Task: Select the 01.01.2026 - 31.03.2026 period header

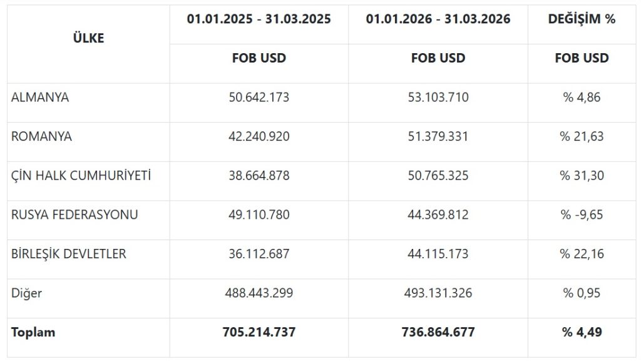Action: click(x=438, y=19)
